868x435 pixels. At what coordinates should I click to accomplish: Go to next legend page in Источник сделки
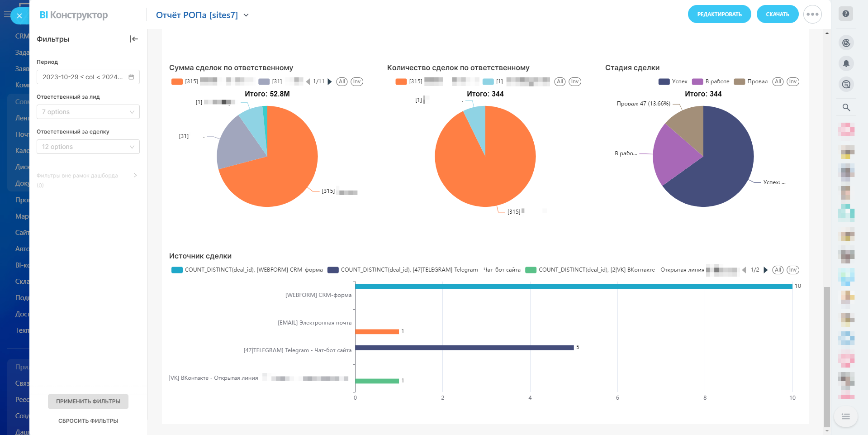(766, 270)
